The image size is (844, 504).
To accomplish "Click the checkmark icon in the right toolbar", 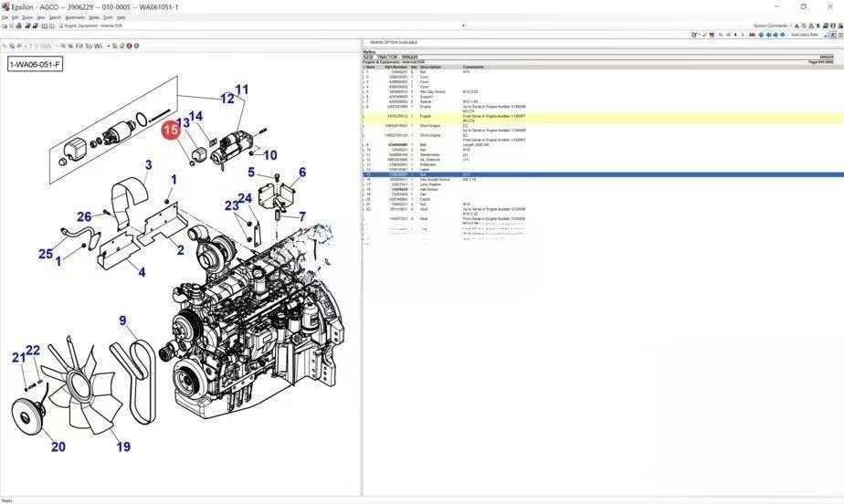I will click(x=704, y=35).
